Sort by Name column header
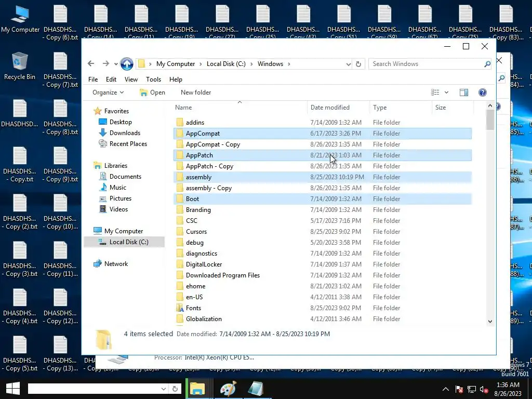 point(240,107)
